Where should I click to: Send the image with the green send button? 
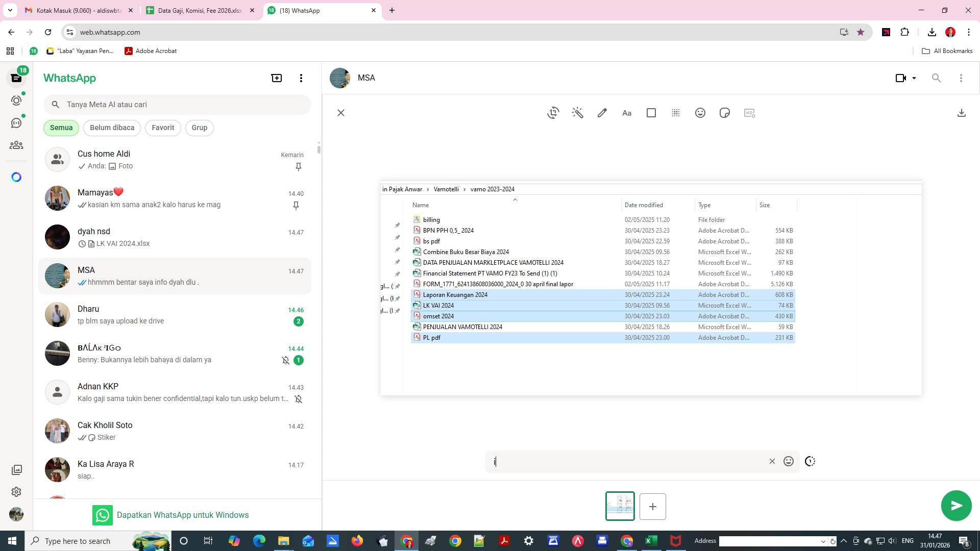pyautogui.click(x=956, y=506)
